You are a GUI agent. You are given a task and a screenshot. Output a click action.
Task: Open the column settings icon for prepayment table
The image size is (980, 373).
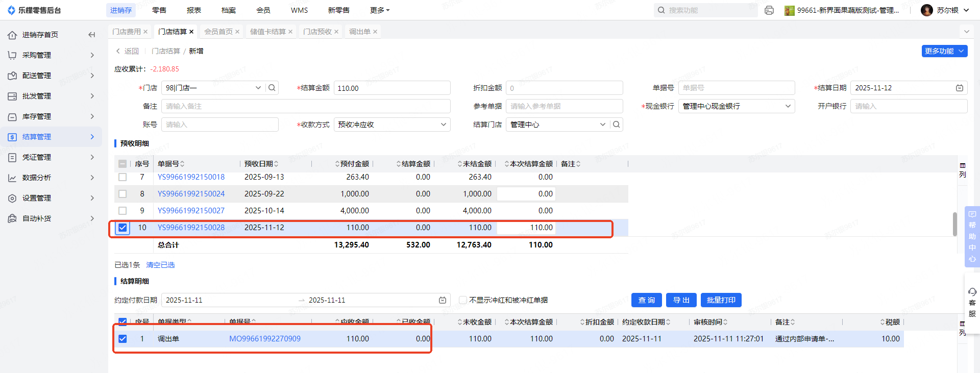(x=962, y=170)
